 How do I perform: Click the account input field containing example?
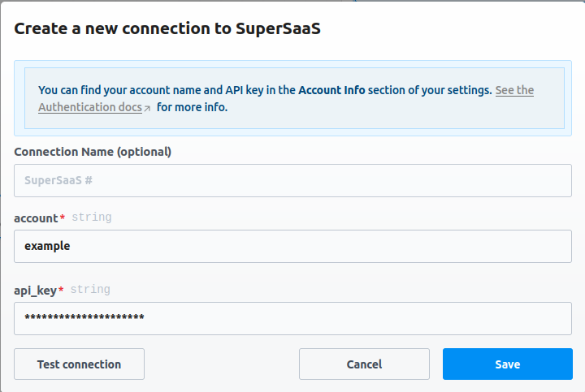pyautogui.click(x=292, y=246)
